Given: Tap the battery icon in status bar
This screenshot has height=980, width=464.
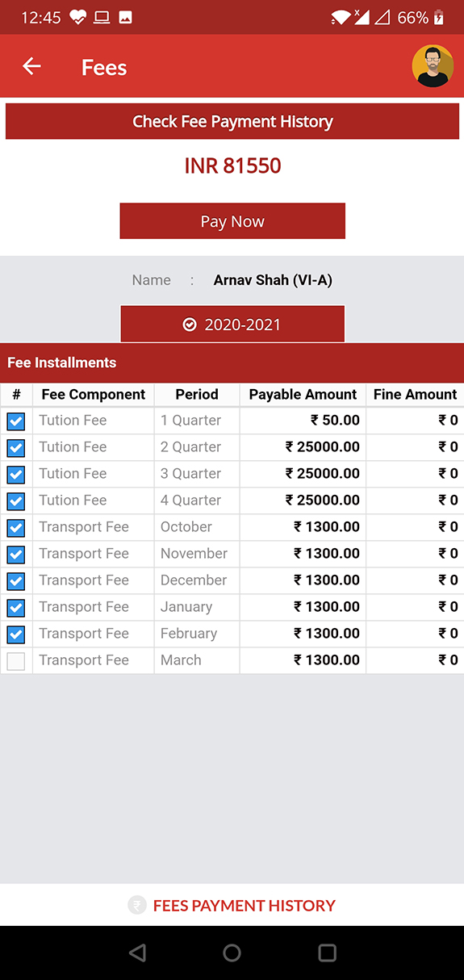Looking at the screenshot, I should [x=439, y=17].
